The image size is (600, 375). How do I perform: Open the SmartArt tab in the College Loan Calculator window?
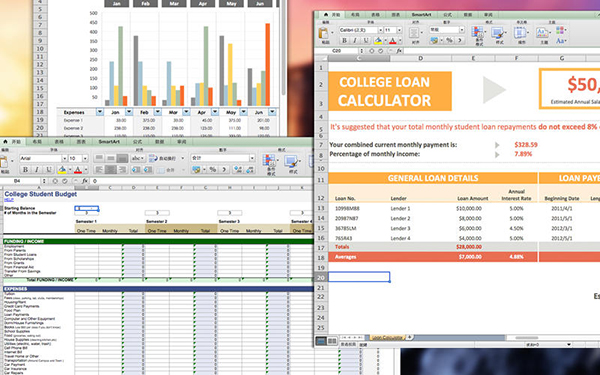[421, 15]
